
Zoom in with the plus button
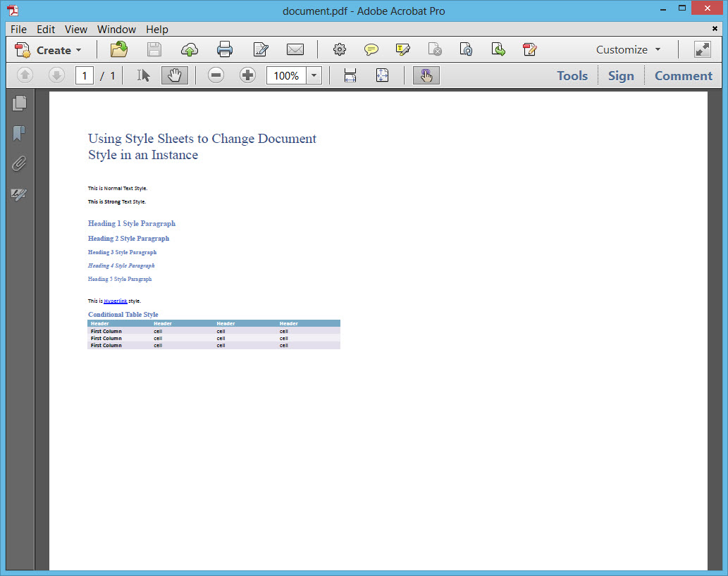click(247, 75)
